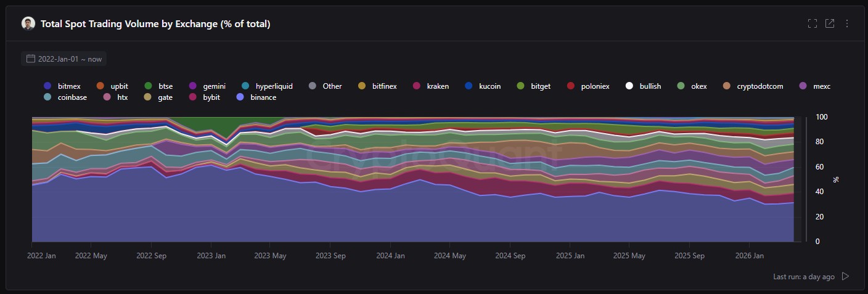Toggle cryptodotcom legend entry
The image size is (868, 294).
759,86
